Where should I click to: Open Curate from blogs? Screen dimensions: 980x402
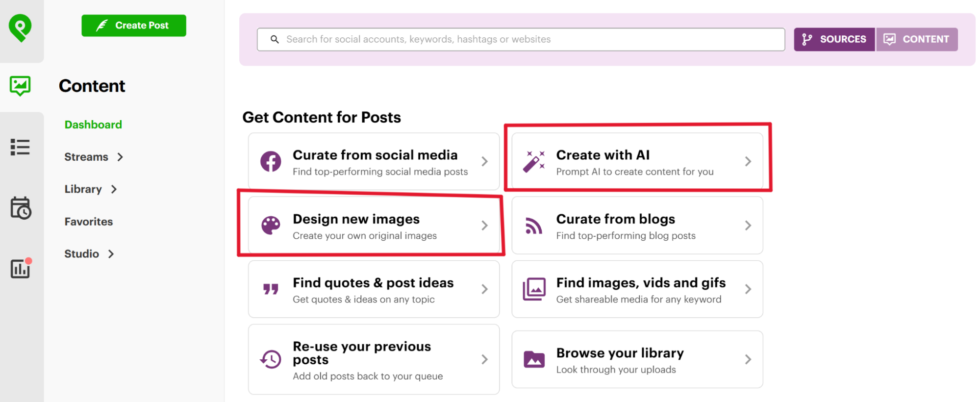tap(637, 226)
